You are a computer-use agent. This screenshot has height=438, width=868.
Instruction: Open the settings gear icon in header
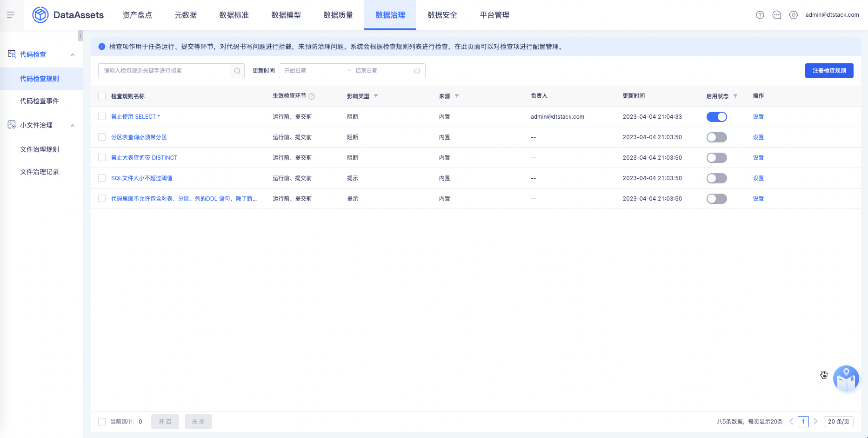pos(794,15)
